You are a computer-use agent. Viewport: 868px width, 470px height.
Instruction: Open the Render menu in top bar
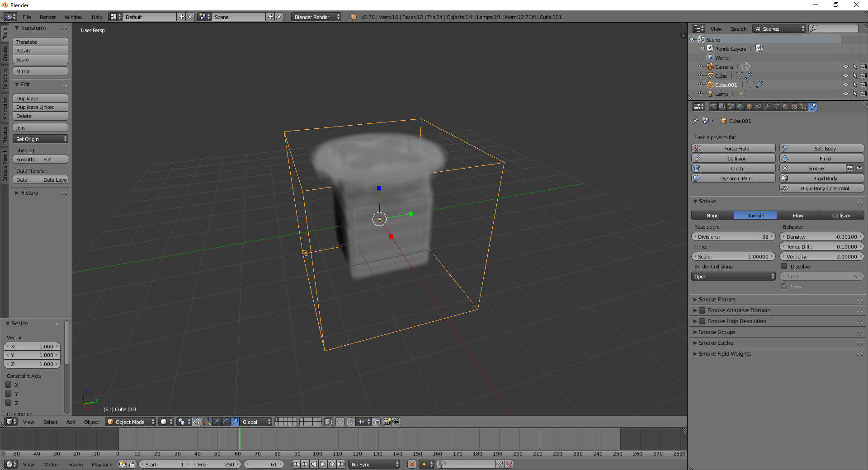pos(47,17)
